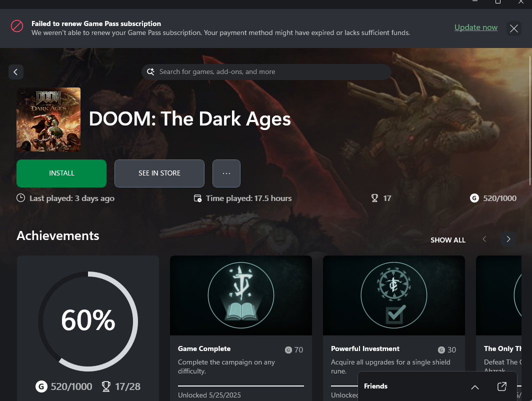Image resolution: width=532 pixels, height=401 pixels.
Task: Focus the search for games input field
Action: 266,72
